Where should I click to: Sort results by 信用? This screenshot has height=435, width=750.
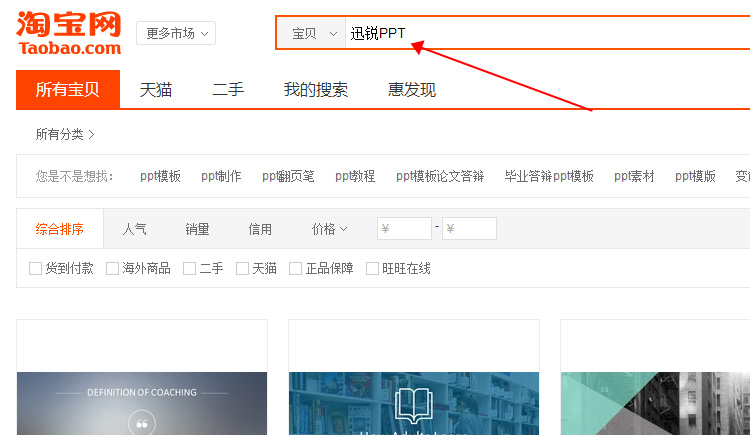[x=260, y=229]
